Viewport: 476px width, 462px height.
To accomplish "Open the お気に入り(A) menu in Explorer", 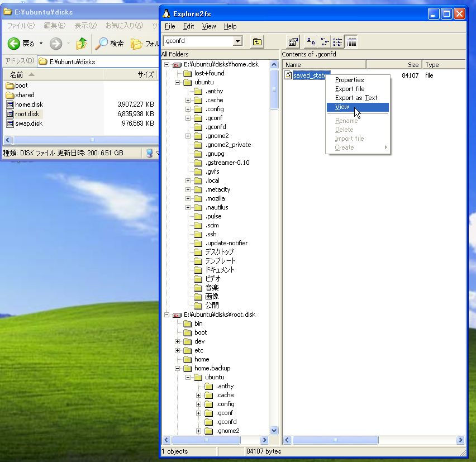I will [x=124, y=26].
